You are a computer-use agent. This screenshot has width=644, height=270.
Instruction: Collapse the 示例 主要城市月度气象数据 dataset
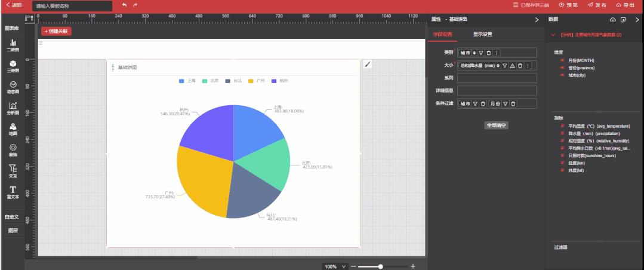click(x=553, y=35)
